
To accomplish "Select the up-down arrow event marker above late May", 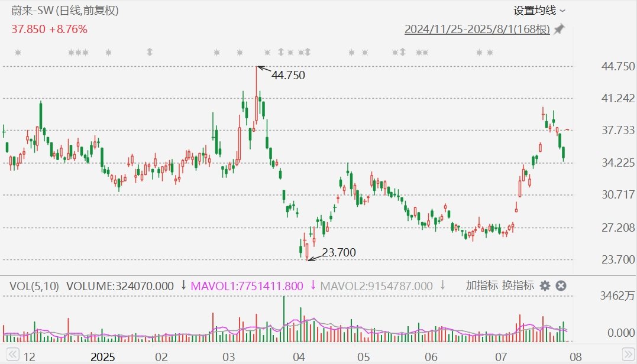I will 403,52.
